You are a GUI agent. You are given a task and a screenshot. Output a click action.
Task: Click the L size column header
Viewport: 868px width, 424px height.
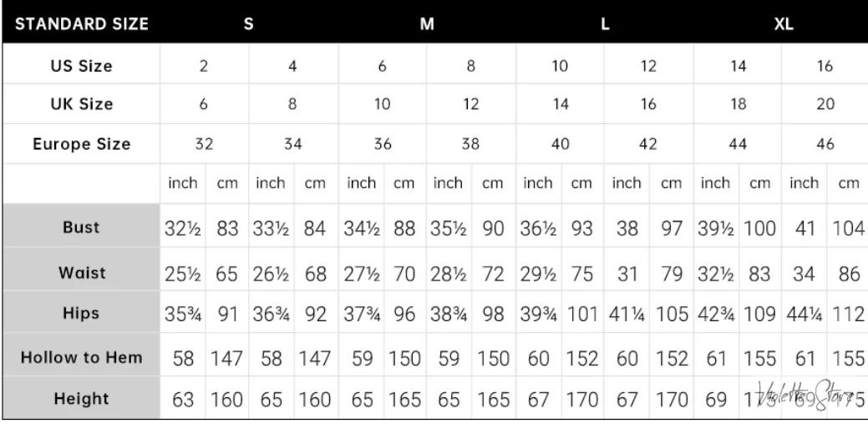(605, 23)
